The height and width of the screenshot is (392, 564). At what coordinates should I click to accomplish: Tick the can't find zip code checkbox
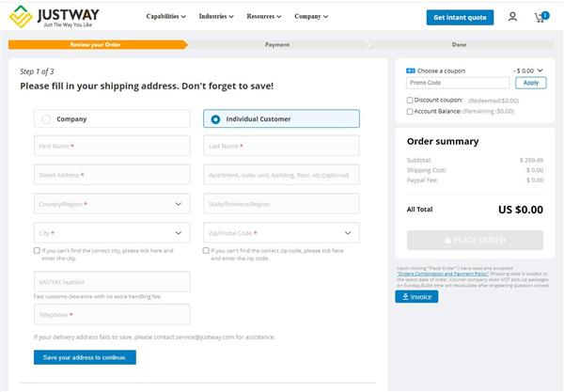coord(207,251)
